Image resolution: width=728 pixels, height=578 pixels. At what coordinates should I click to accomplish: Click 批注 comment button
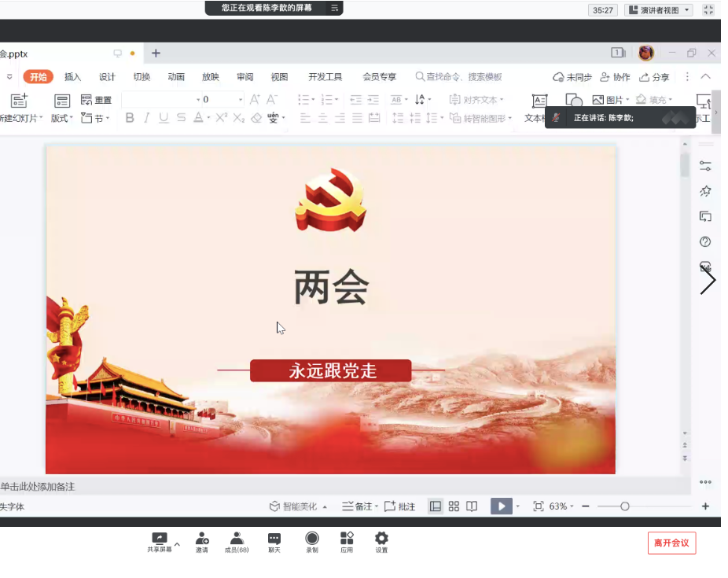click(399, 506)
